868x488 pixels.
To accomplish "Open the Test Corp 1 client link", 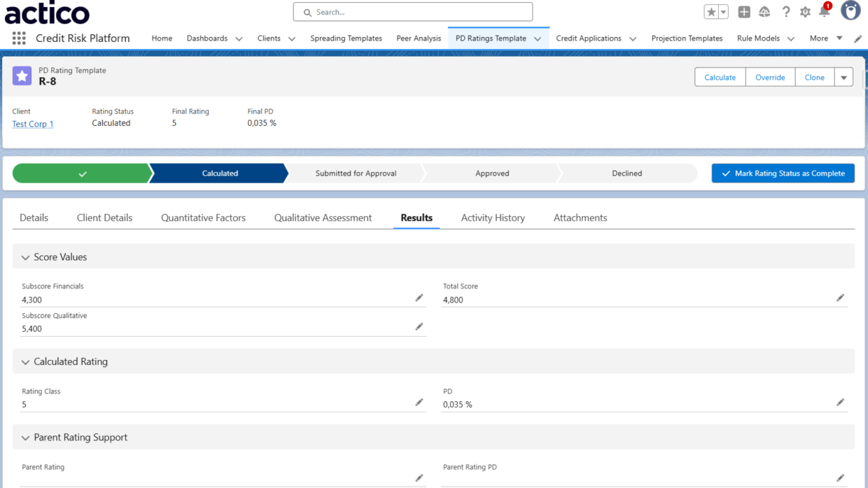I will click(x=32, y=123).
